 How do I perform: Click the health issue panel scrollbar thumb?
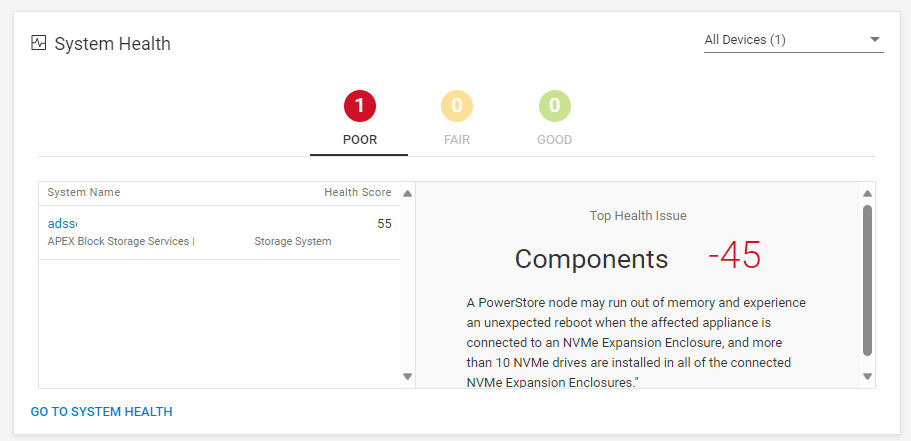coord(867,280)
